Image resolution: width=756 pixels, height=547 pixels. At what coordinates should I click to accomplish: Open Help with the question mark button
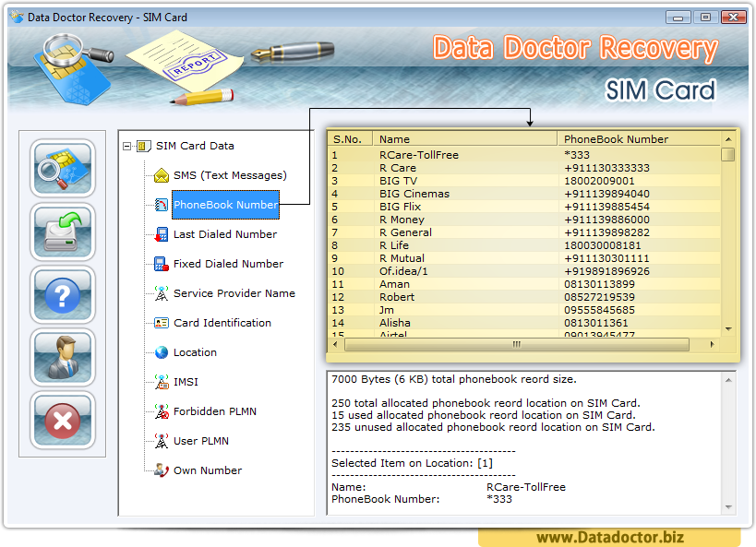click(63, 294)
